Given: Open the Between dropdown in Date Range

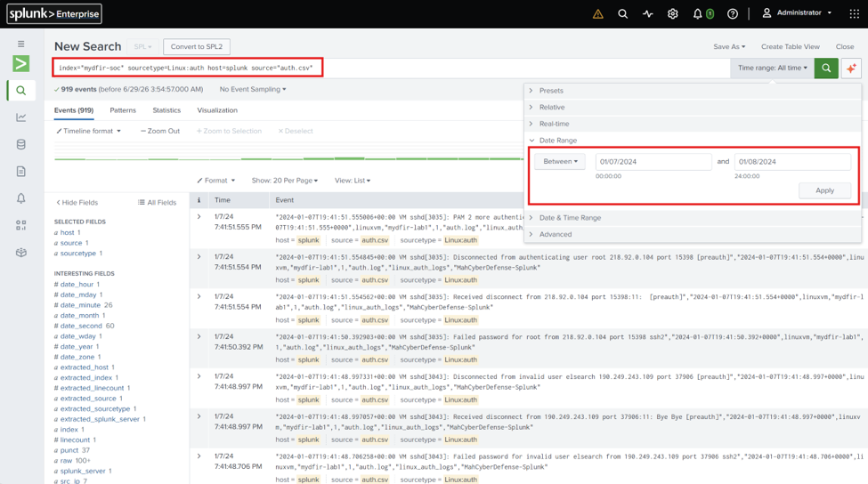Looking at the screenshot, I should (560, 162).
